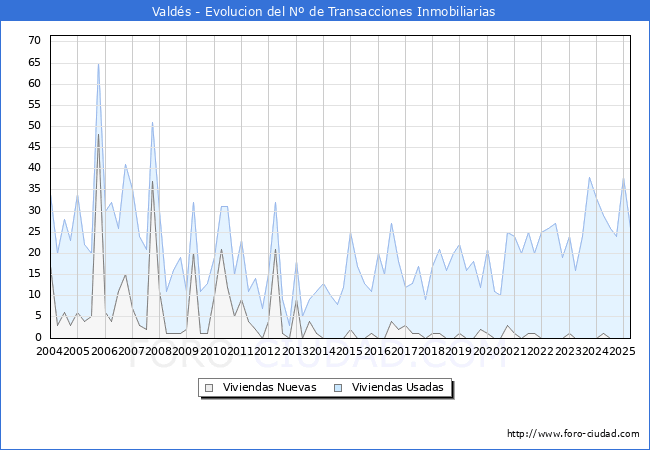
Task: Click the 2014 x-axis year label
Action: [322, 351]
